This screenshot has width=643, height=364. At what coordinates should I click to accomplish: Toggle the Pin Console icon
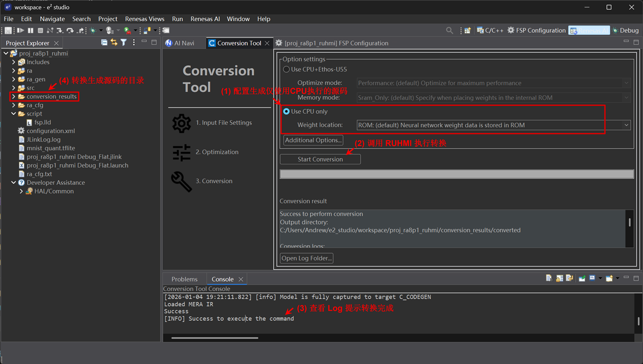point(582,278)
